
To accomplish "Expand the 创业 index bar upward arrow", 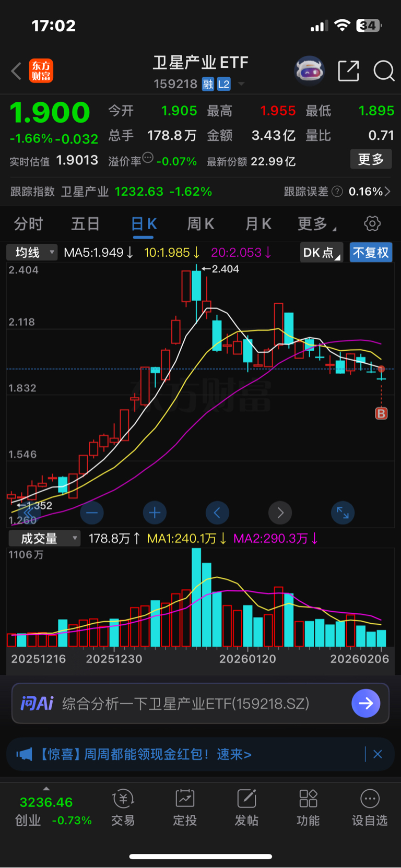I will click(x=46, y=789).
